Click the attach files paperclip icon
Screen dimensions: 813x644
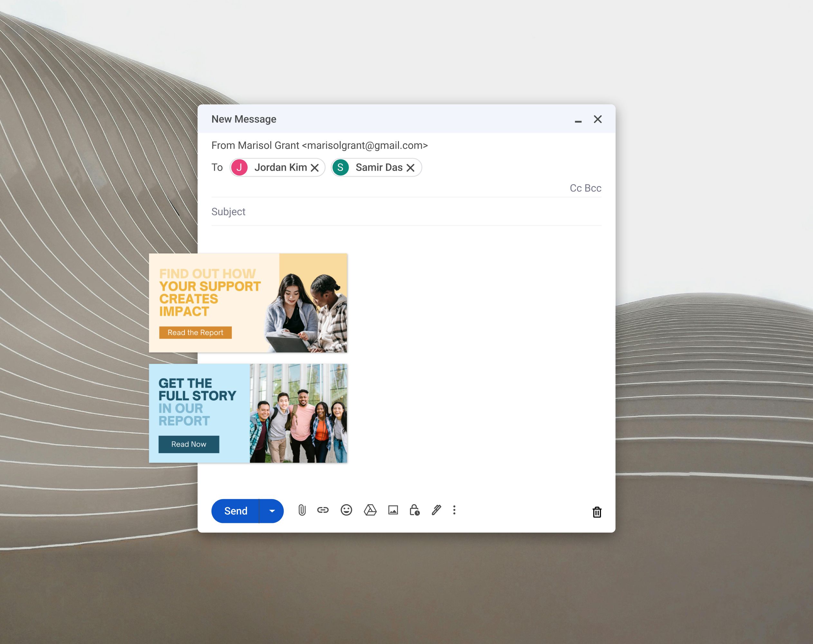point(302,510)
